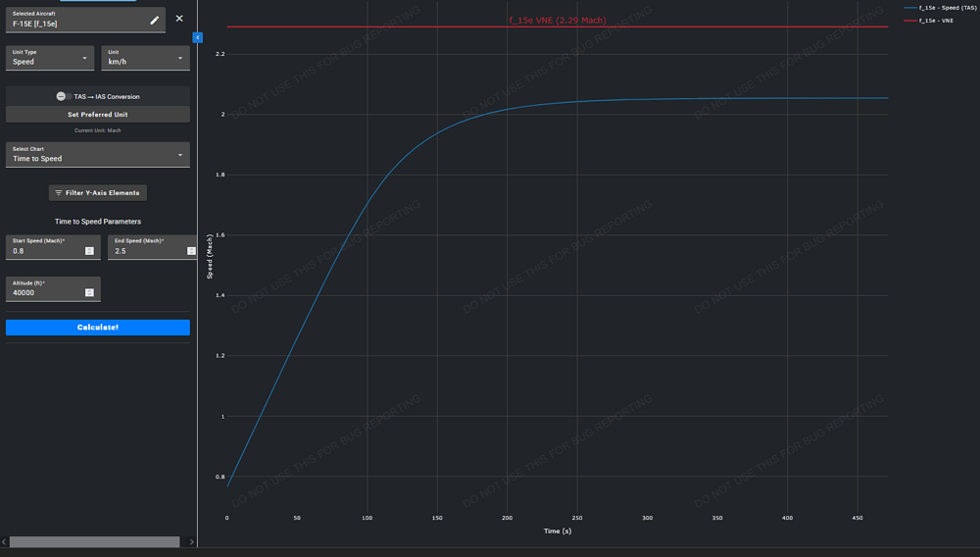Viewport: 980px width, 557px height.
Task: Click the scrollbar right arrow
Action: tap(192, 542)
